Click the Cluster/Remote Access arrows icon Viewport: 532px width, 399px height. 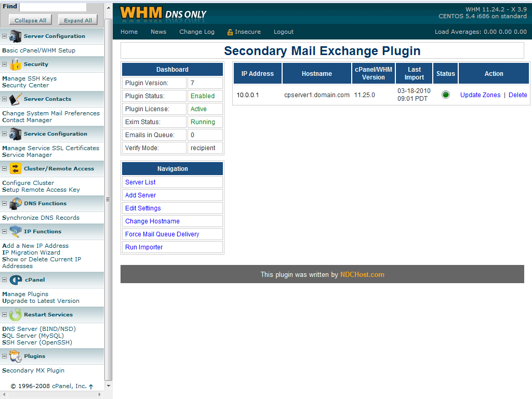16,169
